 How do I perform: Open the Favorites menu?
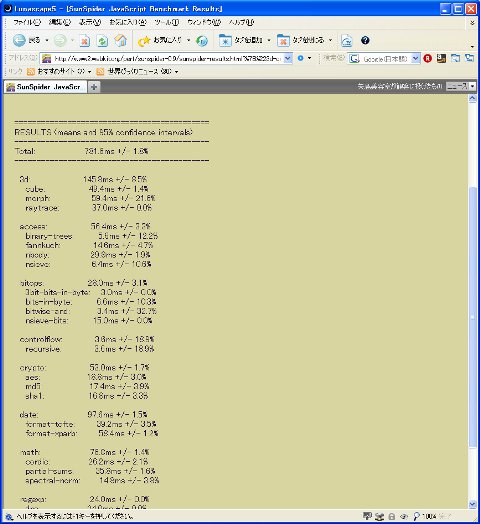point(128,22)
